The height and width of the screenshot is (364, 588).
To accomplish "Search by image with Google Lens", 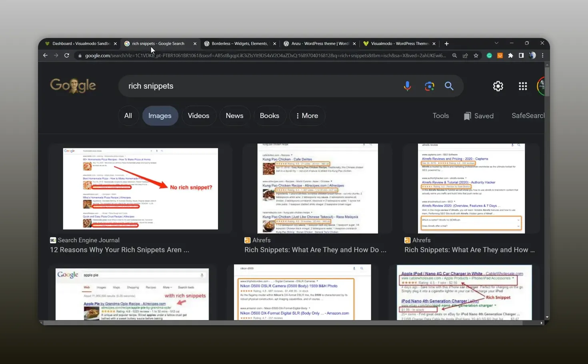I will pos(429,86).
